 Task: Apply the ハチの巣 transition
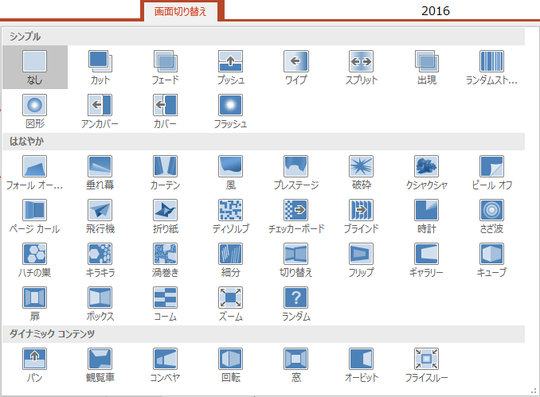(x=35, y=260)
